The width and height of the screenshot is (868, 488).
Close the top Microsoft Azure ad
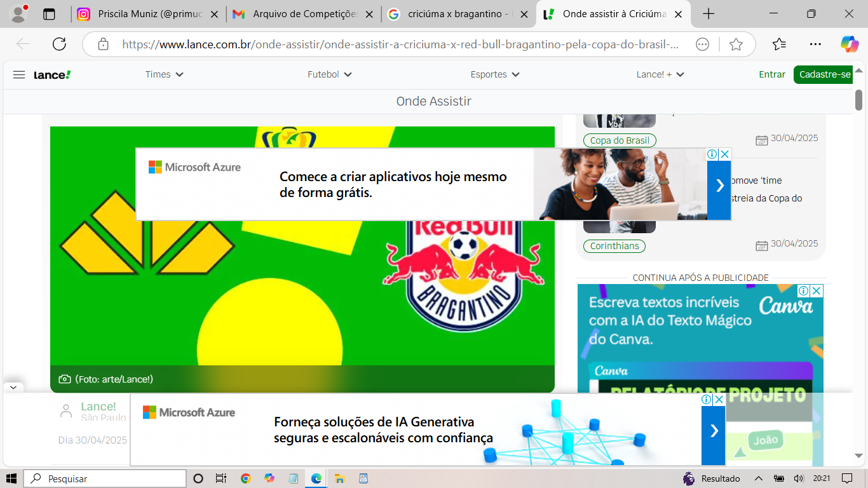point(725,154)
